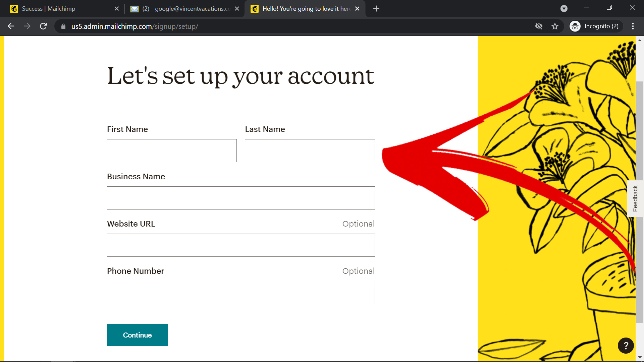Focus the First Name input field
The image size is (644, 362).
click(172, 151)
